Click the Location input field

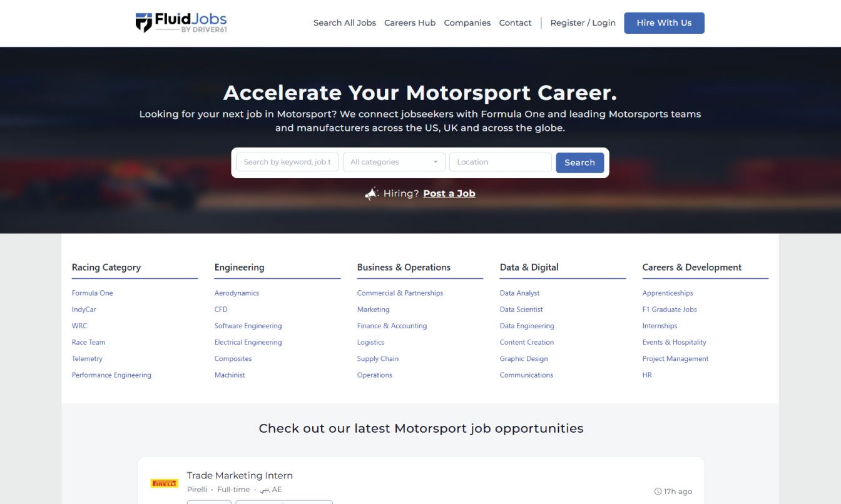point(500,161)
